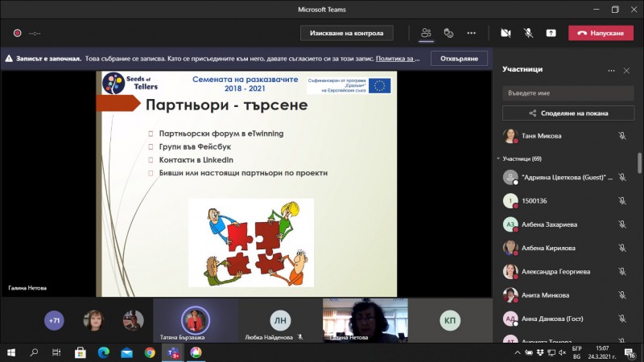644x362 pixels.
Task: Click mic icon next to Анита Минкова
Action: coord(622,294)
